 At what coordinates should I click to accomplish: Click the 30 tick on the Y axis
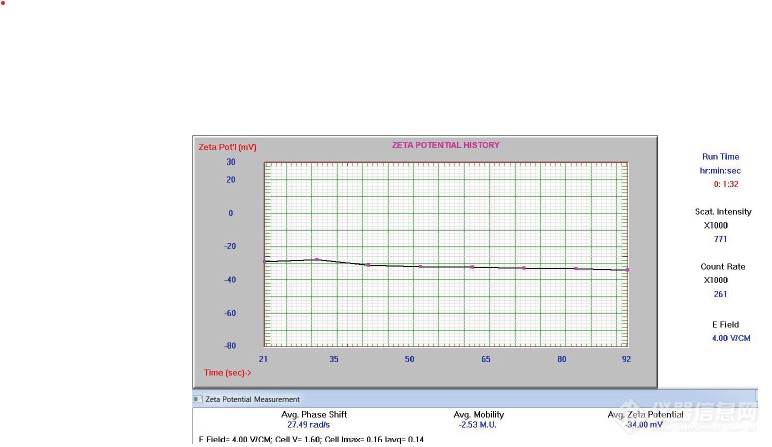tap(230, 161)
